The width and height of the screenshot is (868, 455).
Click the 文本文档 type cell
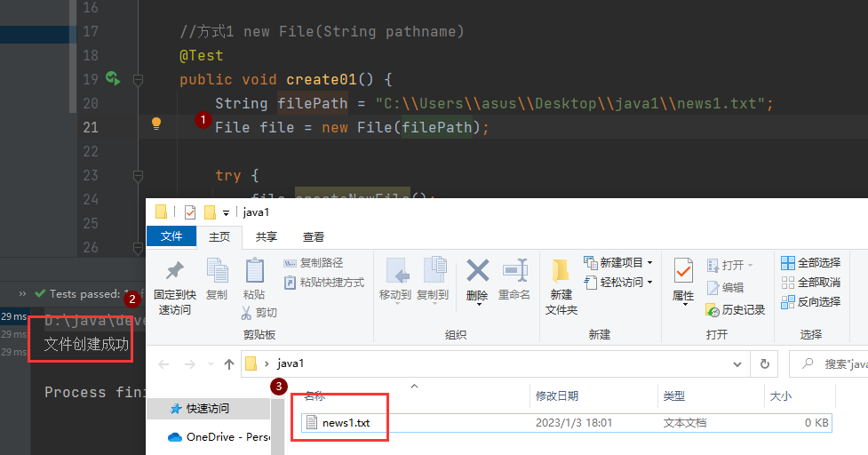tap(685, 423)
